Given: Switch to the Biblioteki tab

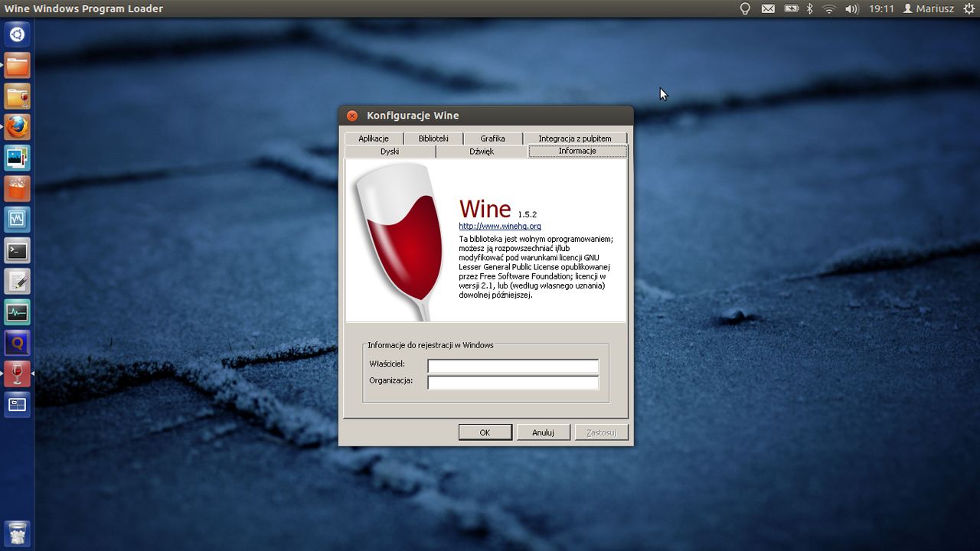Looking at the screenshot, I should [433, 139].
